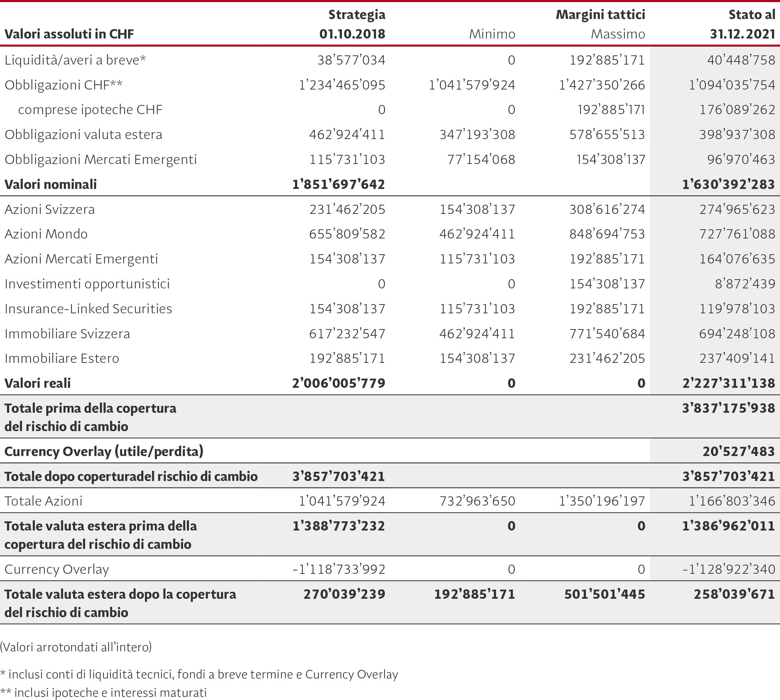Select the value 119'978'103

[x=737, y=309]
